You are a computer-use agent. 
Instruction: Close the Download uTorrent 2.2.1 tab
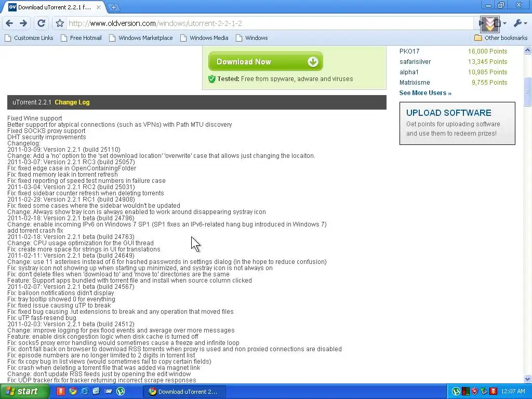(98, 7)
